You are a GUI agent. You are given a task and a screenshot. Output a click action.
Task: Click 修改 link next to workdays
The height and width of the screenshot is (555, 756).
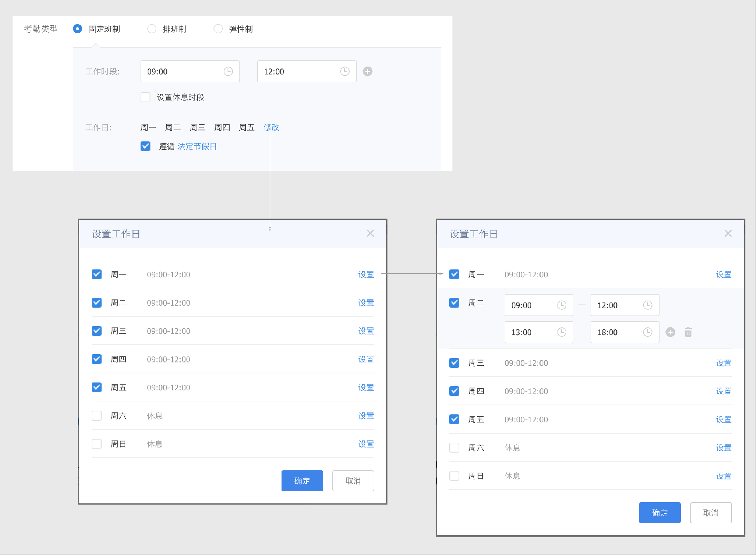[271, 127]
